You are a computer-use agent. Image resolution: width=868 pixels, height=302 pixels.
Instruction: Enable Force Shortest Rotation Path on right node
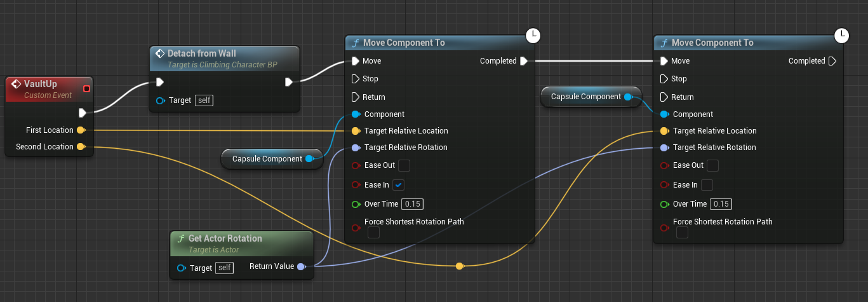(x=682, y=233)
